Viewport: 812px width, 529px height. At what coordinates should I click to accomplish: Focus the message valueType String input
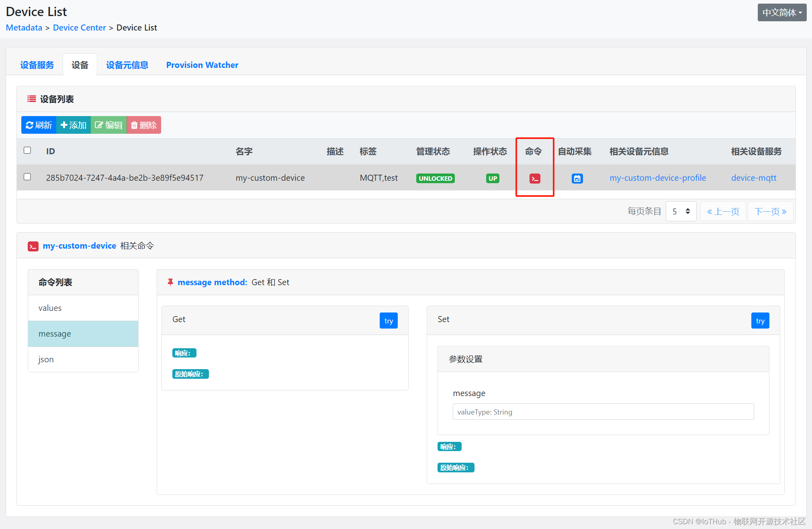coord(603,412)
